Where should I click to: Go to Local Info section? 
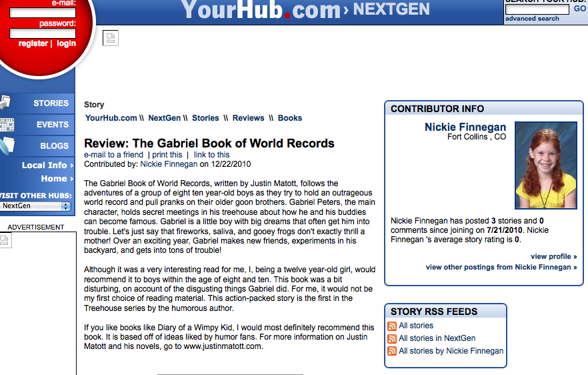[47, 165]
